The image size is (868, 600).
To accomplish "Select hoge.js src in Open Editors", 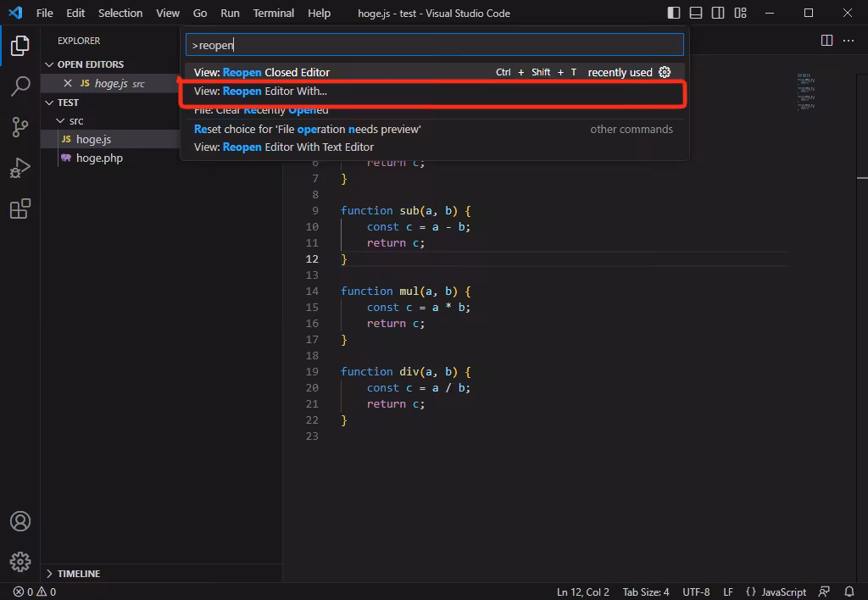I will coord(110,83).
